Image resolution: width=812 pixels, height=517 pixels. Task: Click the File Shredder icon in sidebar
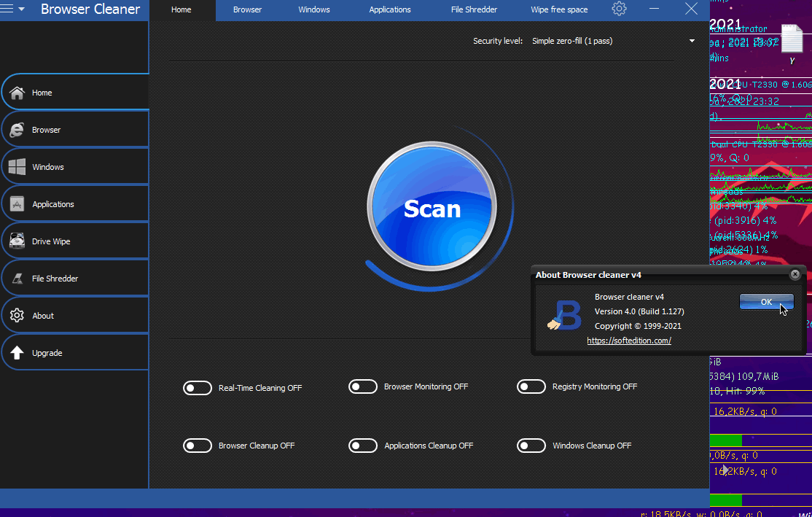[17, 279]
